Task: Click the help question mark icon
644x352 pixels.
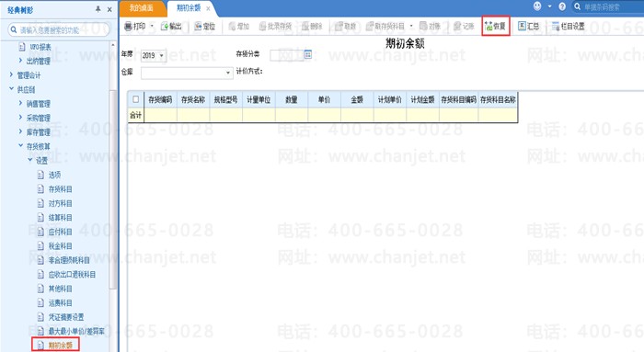Action: (562, 6)
